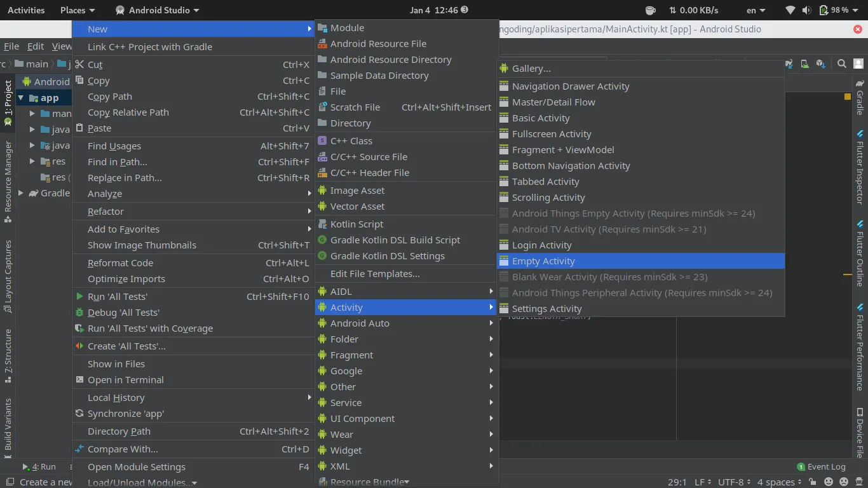Viewport: 868px width, 488px height.
Task: Select Image Asset in New menu
Action: click(407, 191)
